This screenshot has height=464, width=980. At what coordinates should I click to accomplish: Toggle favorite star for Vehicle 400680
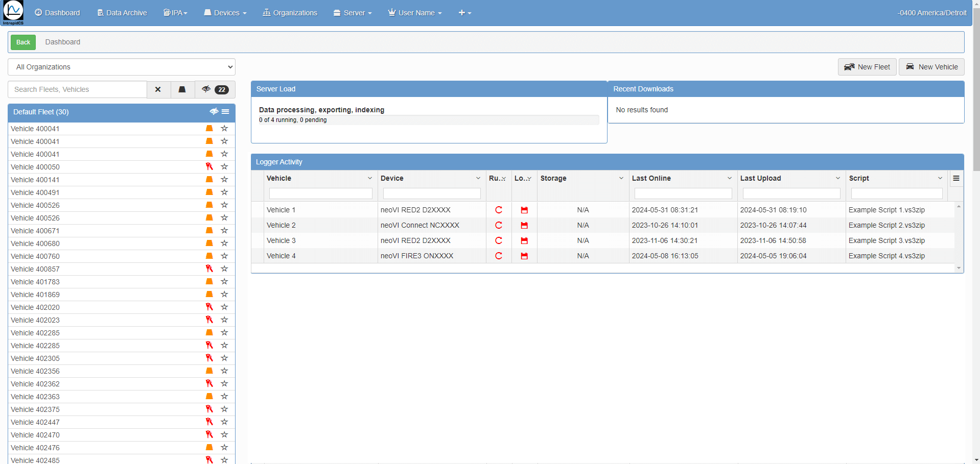pos(224,243)
